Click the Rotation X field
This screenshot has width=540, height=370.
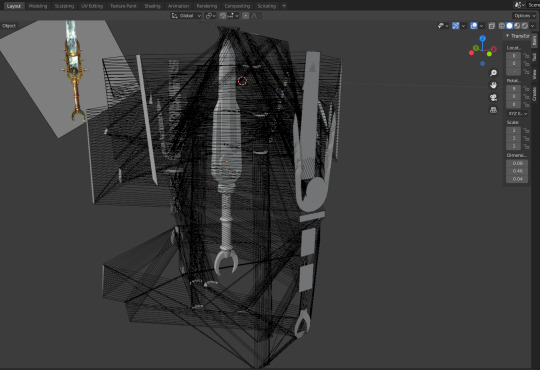[514, 89]
